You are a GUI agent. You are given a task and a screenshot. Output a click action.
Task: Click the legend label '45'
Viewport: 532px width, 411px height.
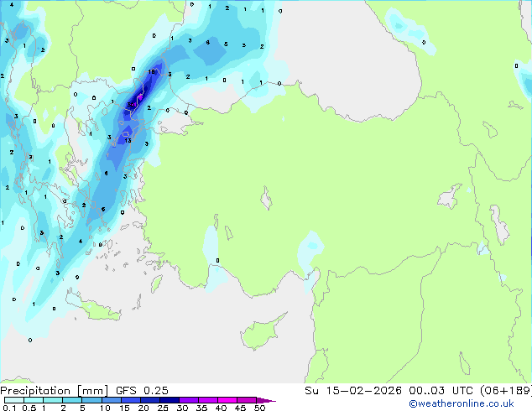[x=240, y=408]
